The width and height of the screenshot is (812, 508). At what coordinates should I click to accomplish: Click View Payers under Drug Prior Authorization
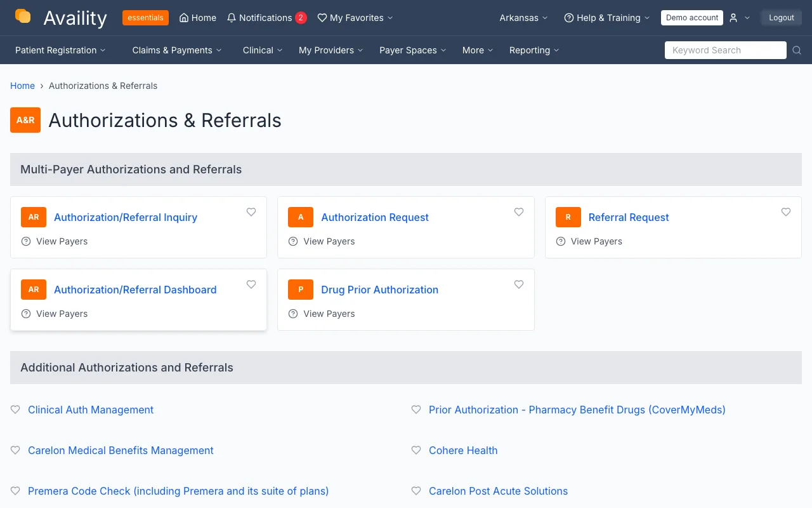pyautogui.click(x=329, y=314)
